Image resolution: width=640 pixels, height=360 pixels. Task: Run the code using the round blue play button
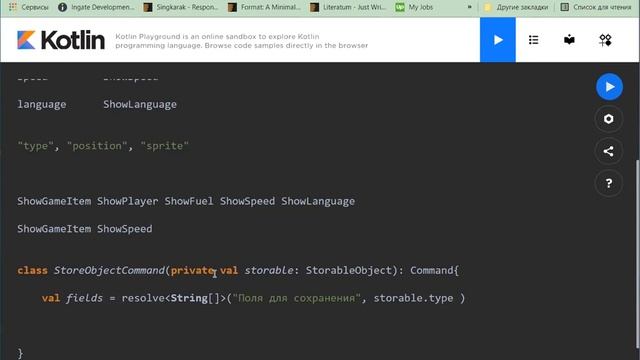tap(609, 87)
